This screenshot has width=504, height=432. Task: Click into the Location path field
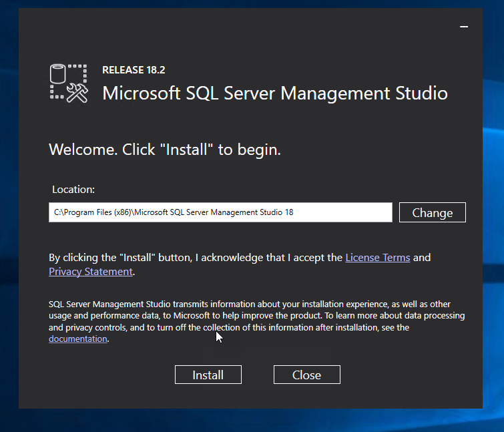[x=220, y=212]
